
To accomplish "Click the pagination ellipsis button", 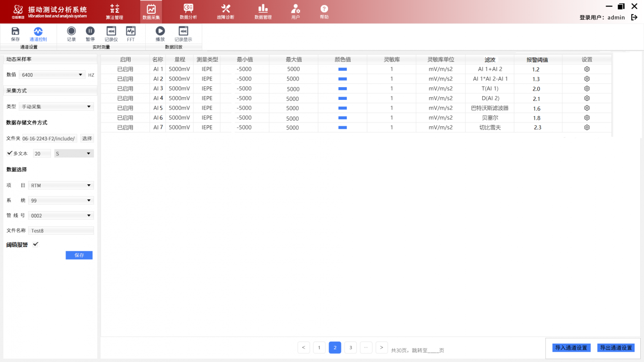I will (x=366, y=348).
